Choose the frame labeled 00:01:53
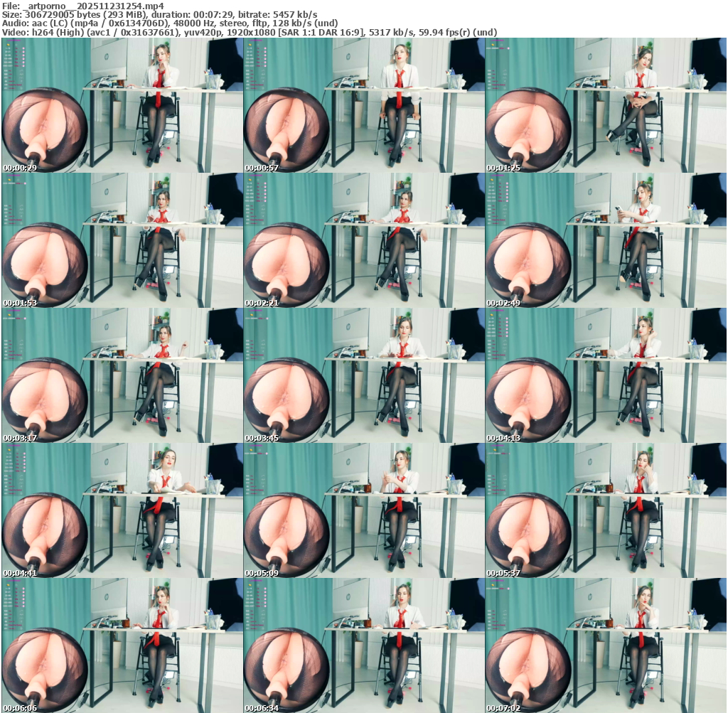This screenshot has height=713, width=728. click(x=122, y=240)
